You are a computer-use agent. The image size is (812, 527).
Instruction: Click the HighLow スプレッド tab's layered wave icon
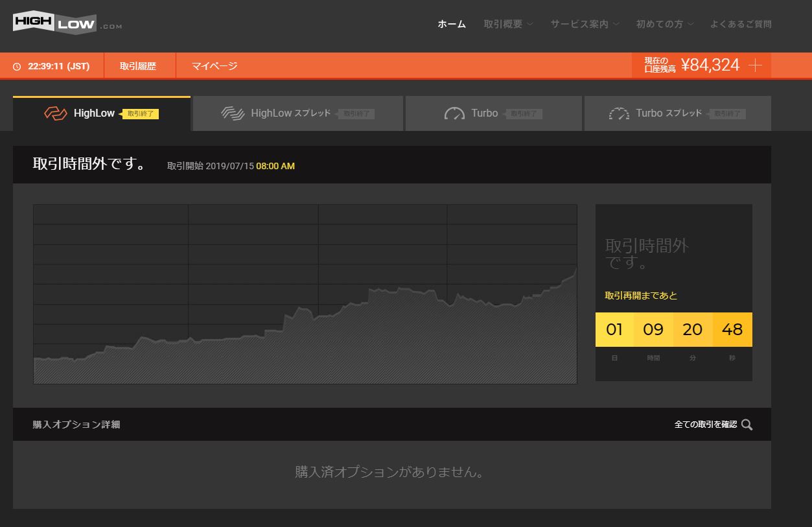[232, 113]
